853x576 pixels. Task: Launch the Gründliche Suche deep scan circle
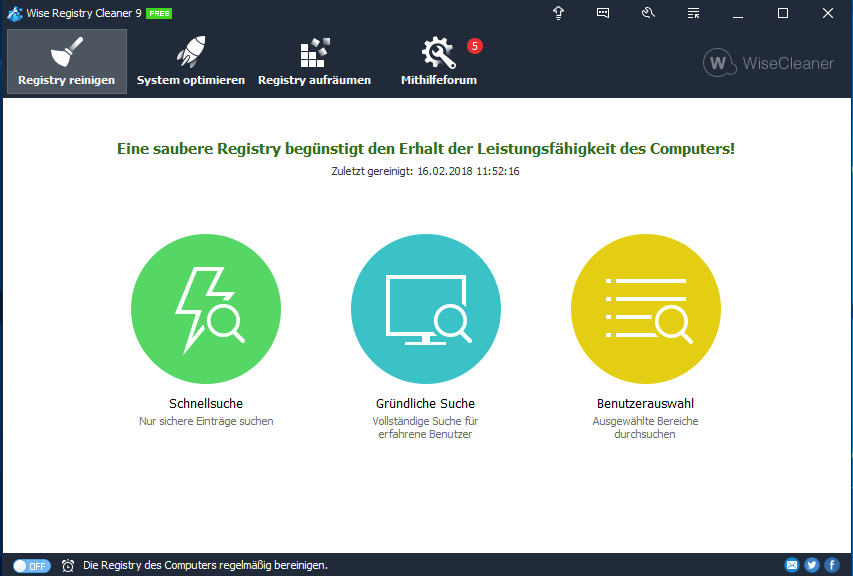tap(426, 309)
